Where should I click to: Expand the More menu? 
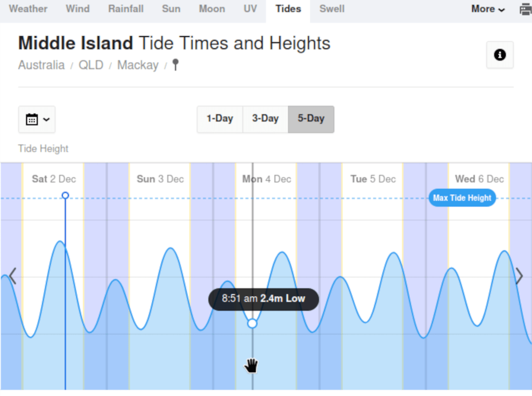[x=488, y=9]
